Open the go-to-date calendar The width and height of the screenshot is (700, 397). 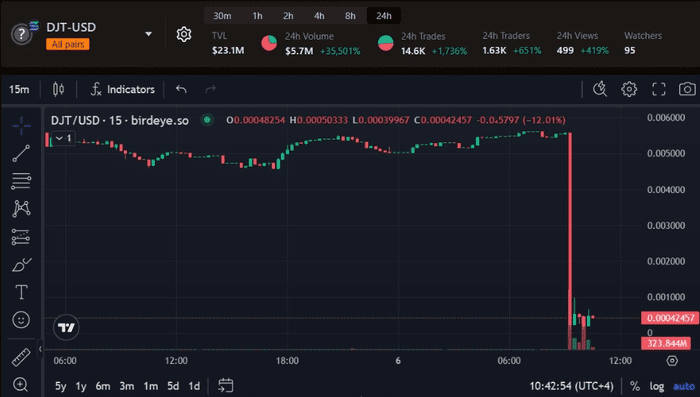pyautogui.click(x=225, y=385)
